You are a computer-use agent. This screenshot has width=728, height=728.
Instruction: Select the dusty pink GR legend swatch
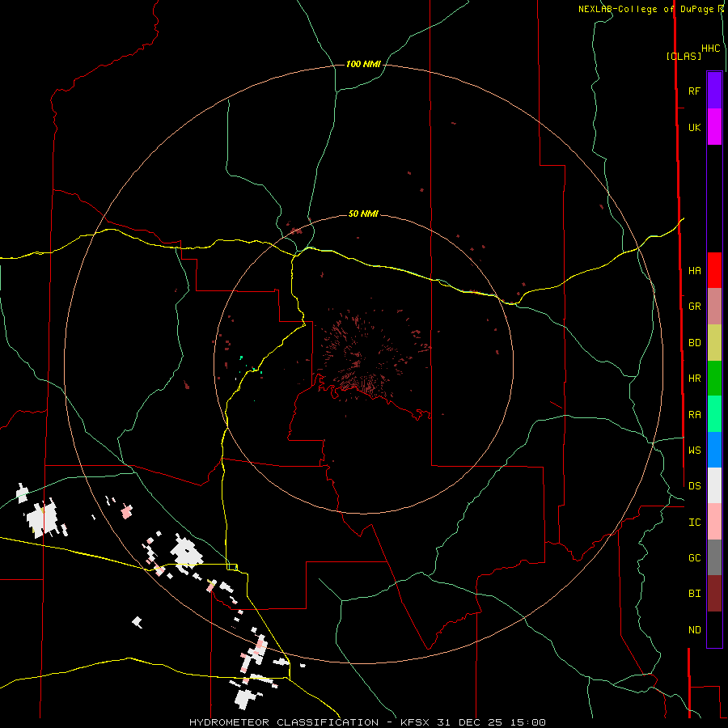pos(714,307)
